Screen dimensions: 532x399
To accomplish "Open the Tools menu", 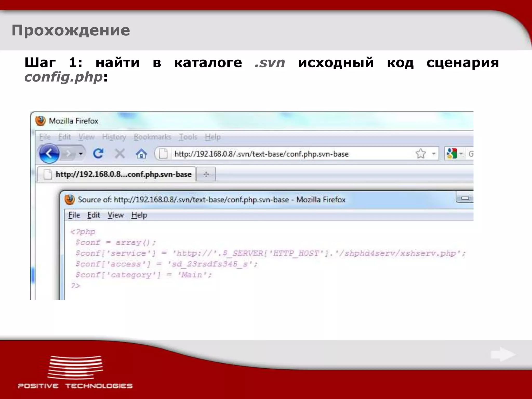I will (188, 137).
